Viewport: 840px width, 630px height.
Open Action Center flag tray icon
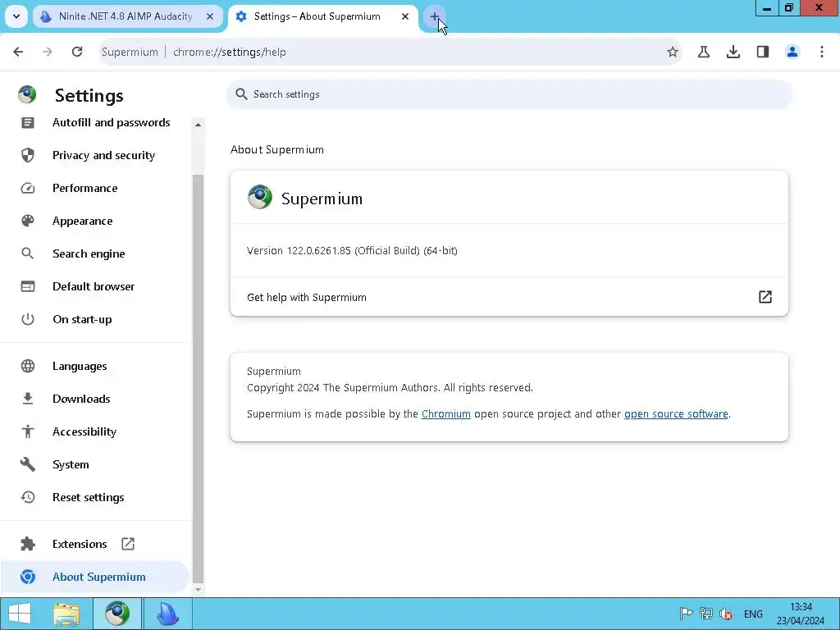click(686, 614)
